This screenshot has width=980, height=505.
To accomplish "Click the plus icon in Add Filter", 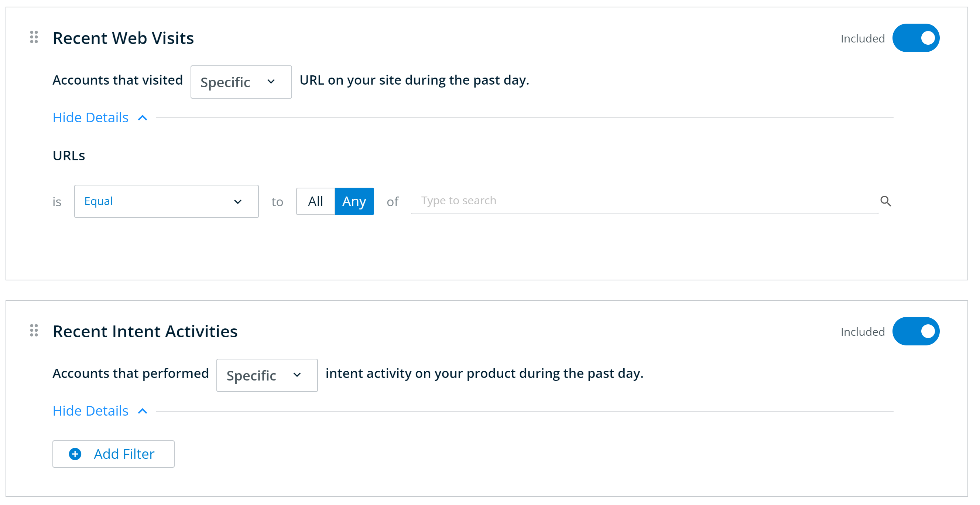I will 75,454.
